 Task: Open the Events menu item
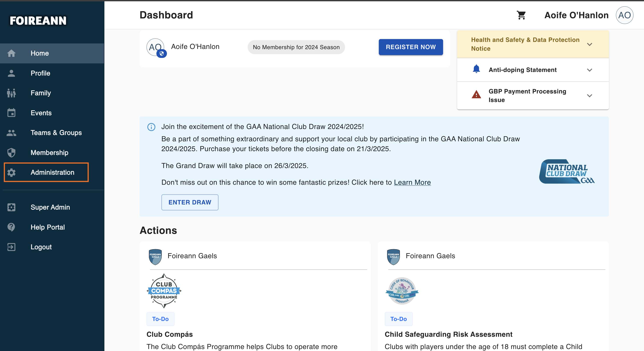52,113
